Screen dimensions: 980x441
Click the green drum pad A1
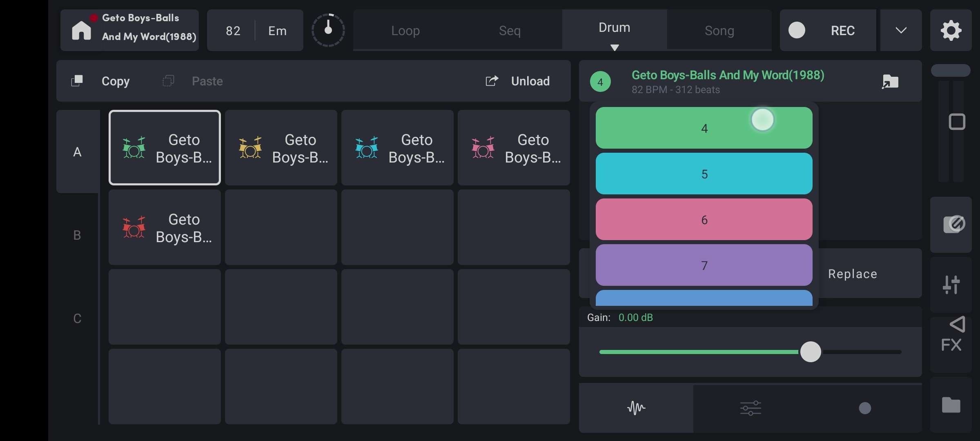[165, 147]
